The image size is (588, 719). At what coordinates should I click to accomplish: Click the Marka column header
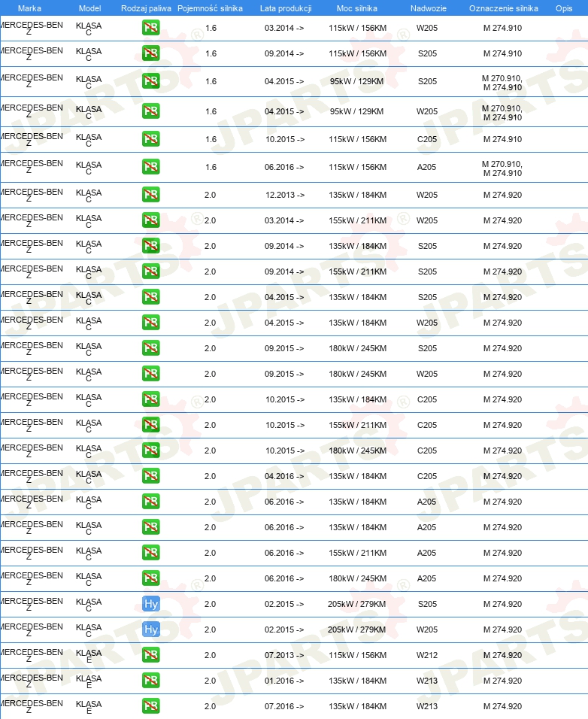pos(29,8)
